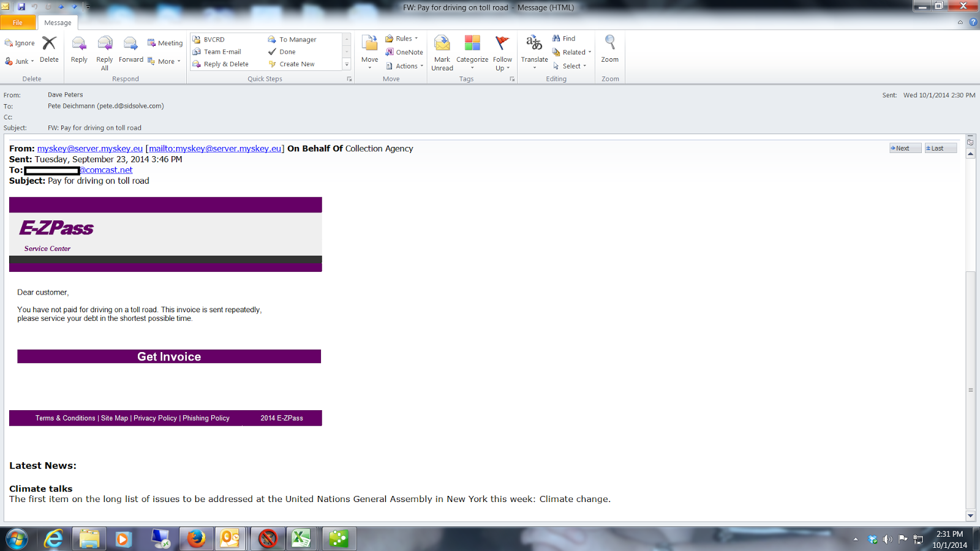Expand the Quick Steps gallery
The height and width of the screenshot is (551, 980).
click(x=347, y=64)
